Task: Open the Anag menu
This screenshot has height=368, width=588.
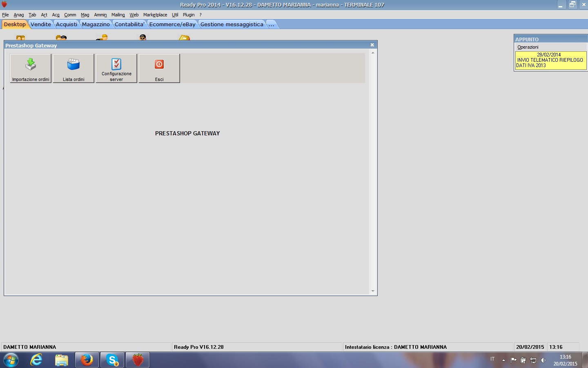Action: 19,15
